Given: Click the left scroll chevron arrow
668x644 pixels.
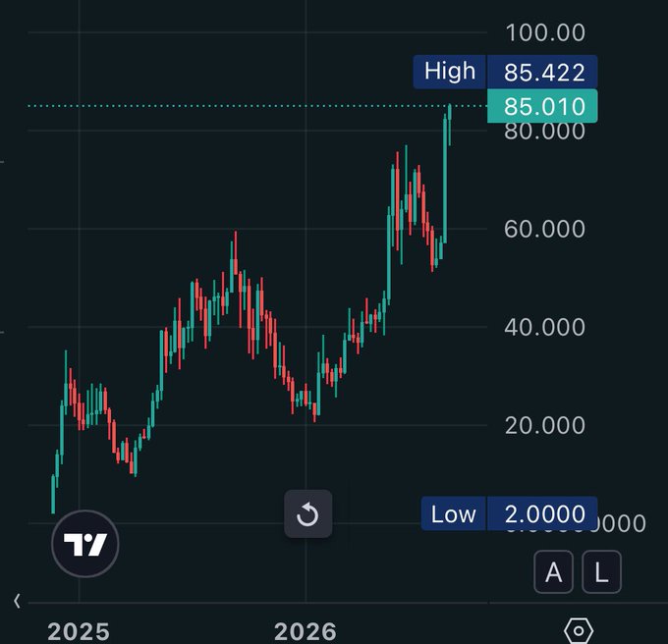Looking at the screenshot, I should point(17,601).
